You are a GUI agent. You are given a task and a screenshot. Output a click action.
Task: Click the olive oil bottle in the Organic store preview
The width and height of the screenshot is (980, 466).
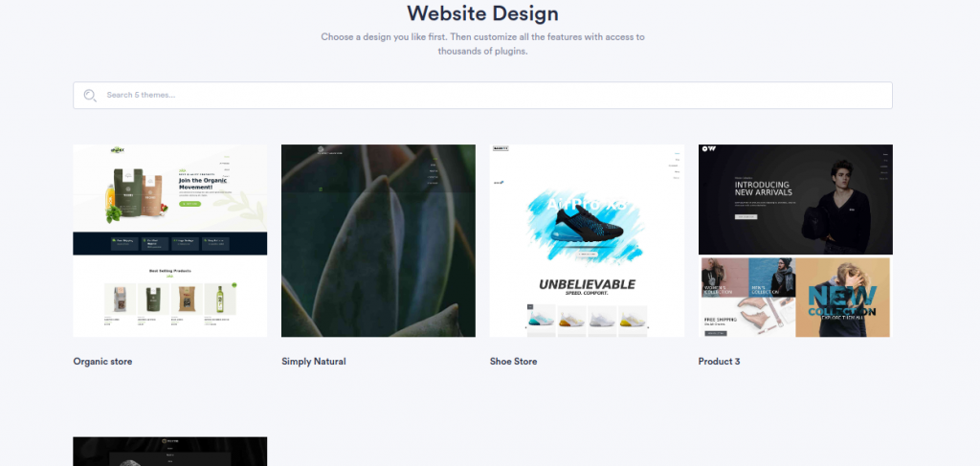(x=220, y=299)
